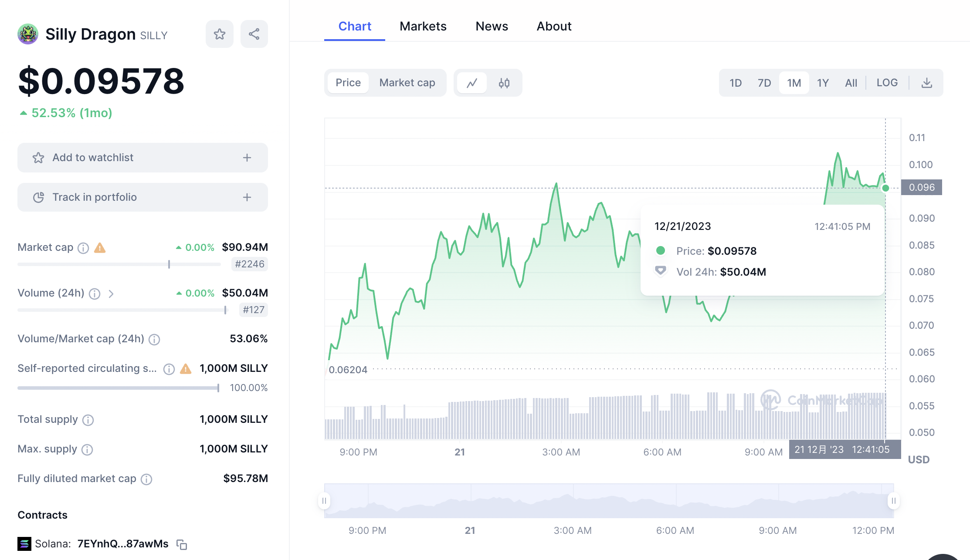This screenshot has height=560, width=970.
Task: Click the Silly Dragon coin logo
Action: point(28,34)
